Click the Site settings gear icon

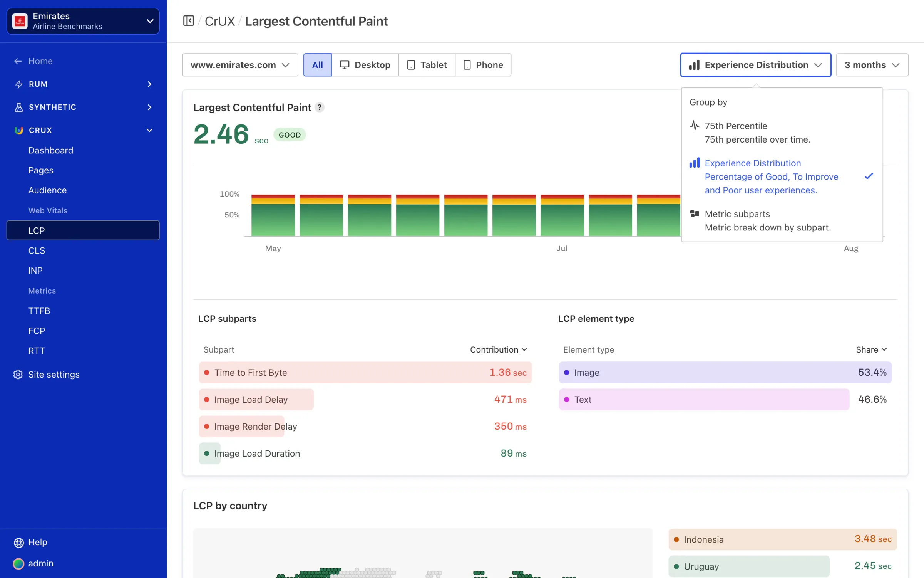coord(18,375)
